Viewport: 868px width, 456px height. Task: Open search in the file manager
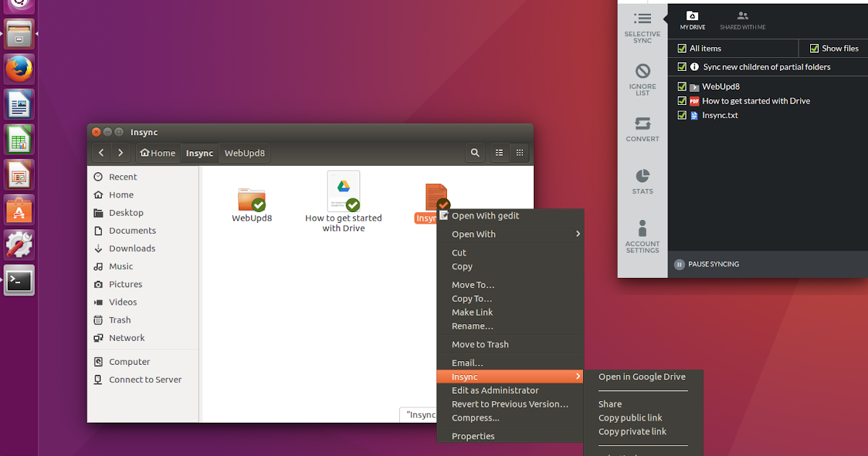click(475, 153)
